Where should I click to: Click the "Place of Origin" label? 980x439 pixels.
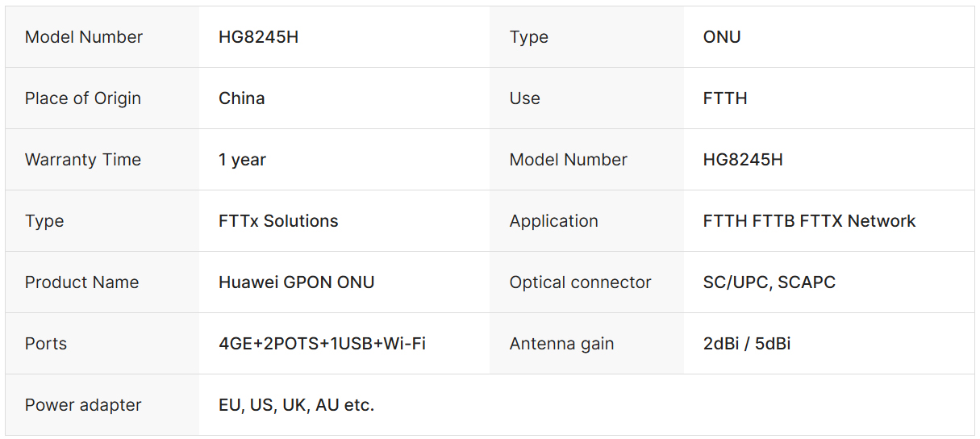(83, 98)
